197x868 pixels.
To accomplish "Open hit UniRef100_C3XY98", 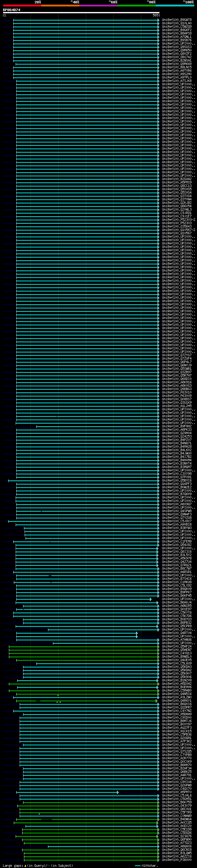I will click(176, 474).
